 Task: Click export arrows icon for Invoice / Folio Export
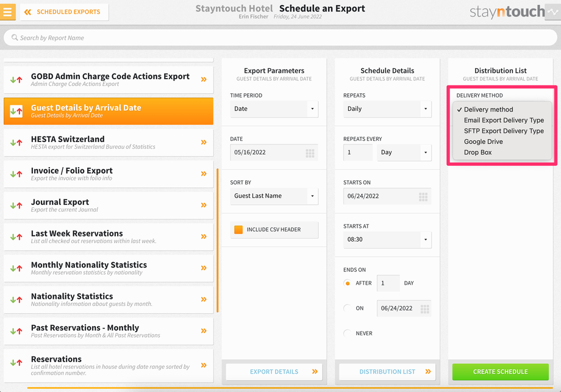coord(16,174)
